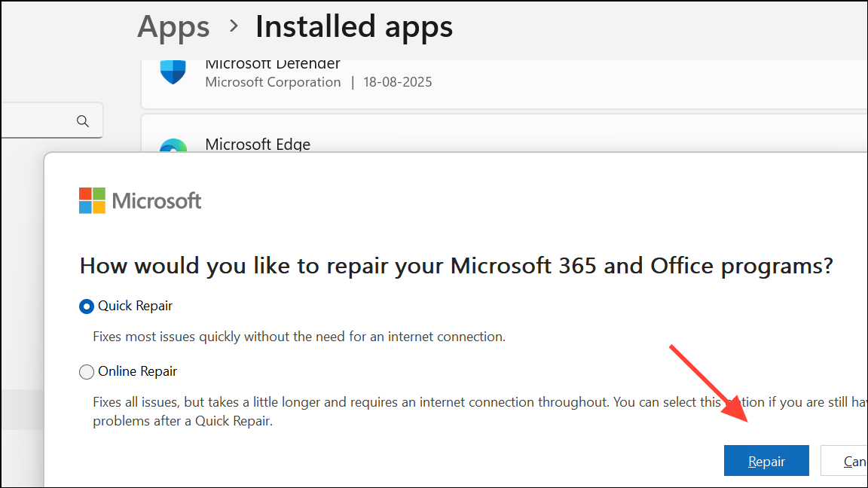This screenshot has width=868, height=488.
Task: Click the repair dialog heading question
Action: point(456,266)
